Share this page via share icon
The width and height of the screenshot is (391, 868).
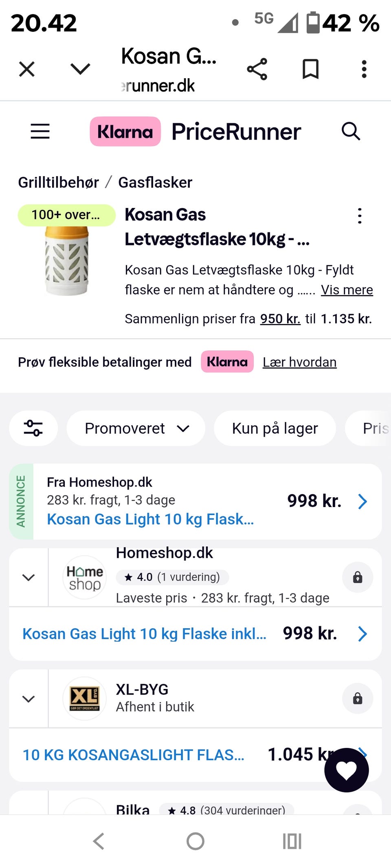tap(257, 69)
